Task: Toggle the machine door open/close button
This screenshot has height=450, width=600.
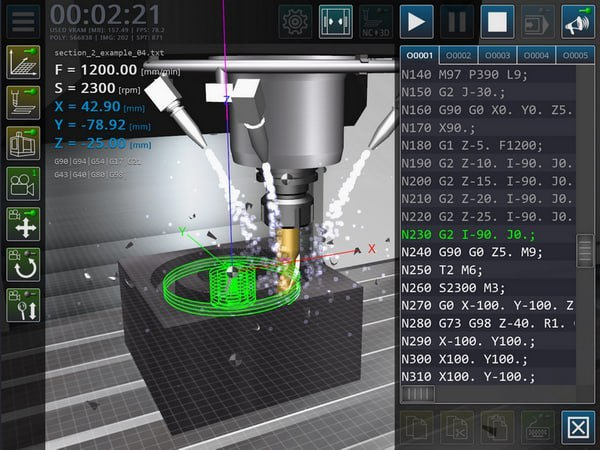Action: 336,21
